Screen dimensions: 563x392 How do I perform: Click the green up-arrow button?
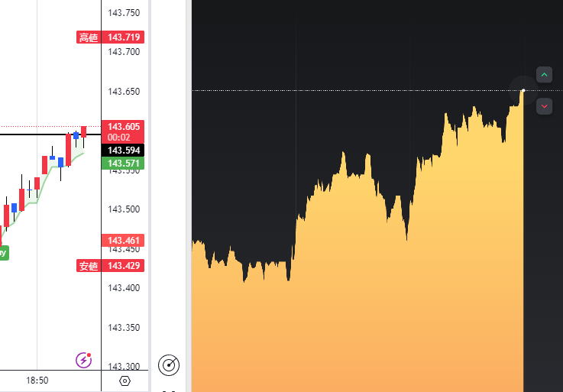tap(544, 75)
